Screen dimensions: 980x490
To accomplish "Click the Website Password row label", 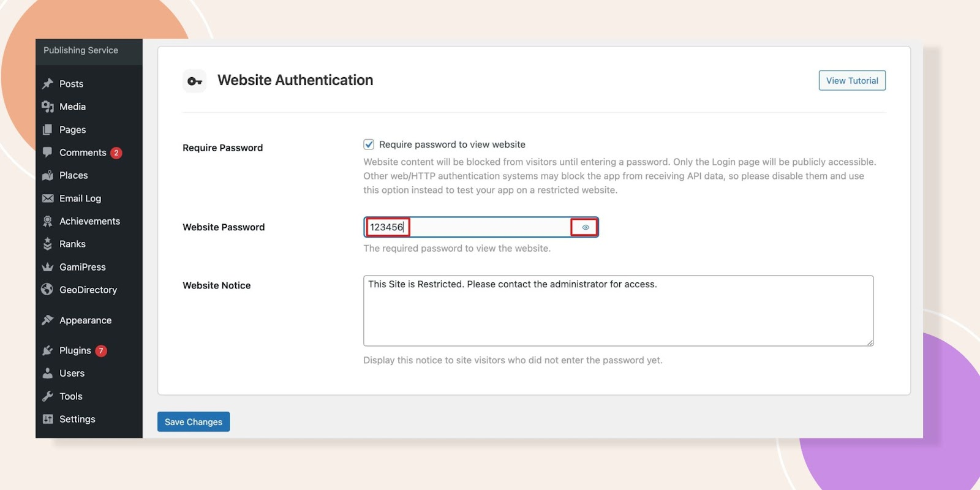I will pos(224,227).
